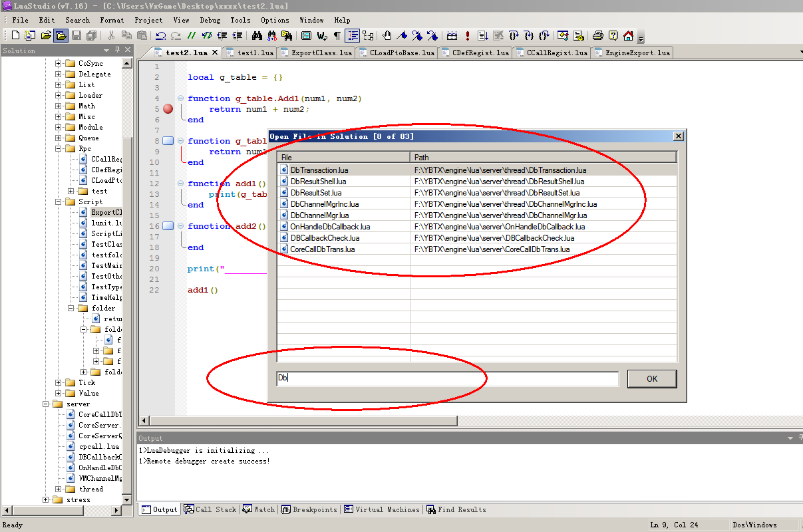803x532 pixels.
Task: Click the Decrease Indent toolbar icon
Action: [222, 35]
